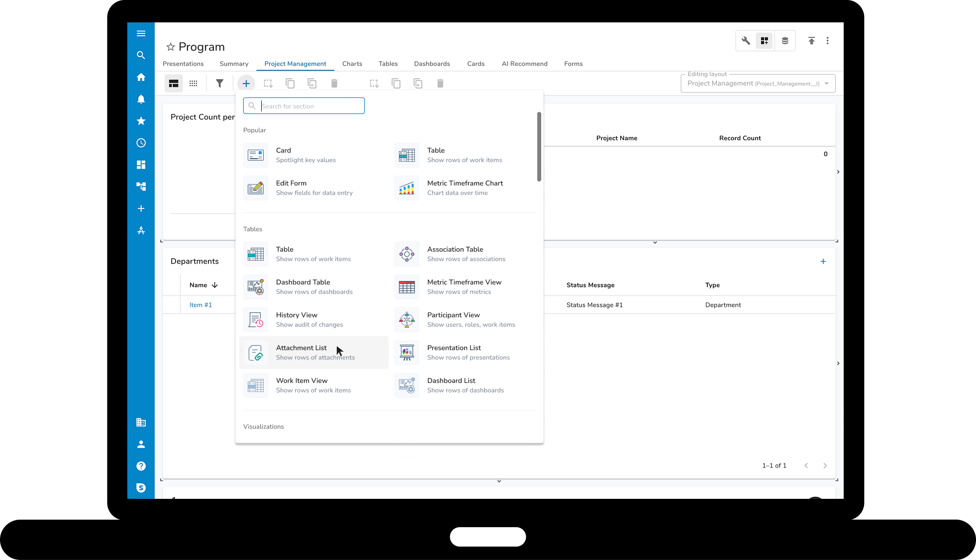Screen dimensions: 976x560
Task: Click the sidebar plus create icon
Action: [x=141, y=208]
